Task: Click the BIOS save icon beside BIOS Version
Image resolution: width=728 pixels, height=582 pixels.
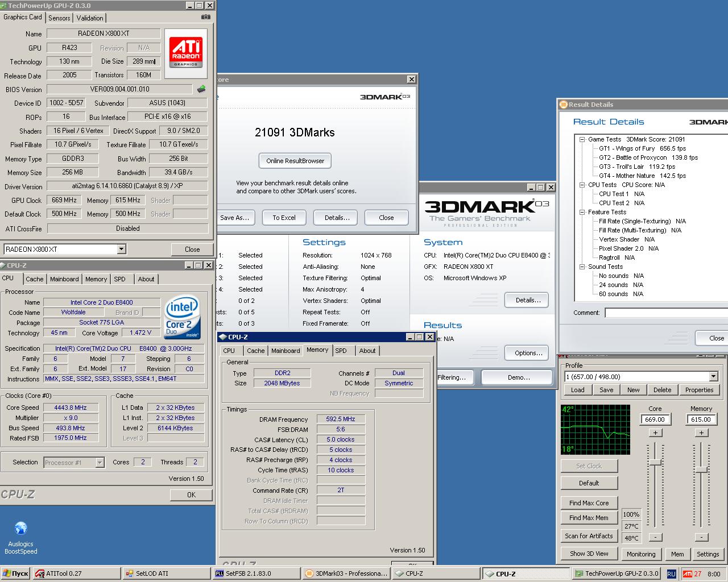Action: [201, 89]
